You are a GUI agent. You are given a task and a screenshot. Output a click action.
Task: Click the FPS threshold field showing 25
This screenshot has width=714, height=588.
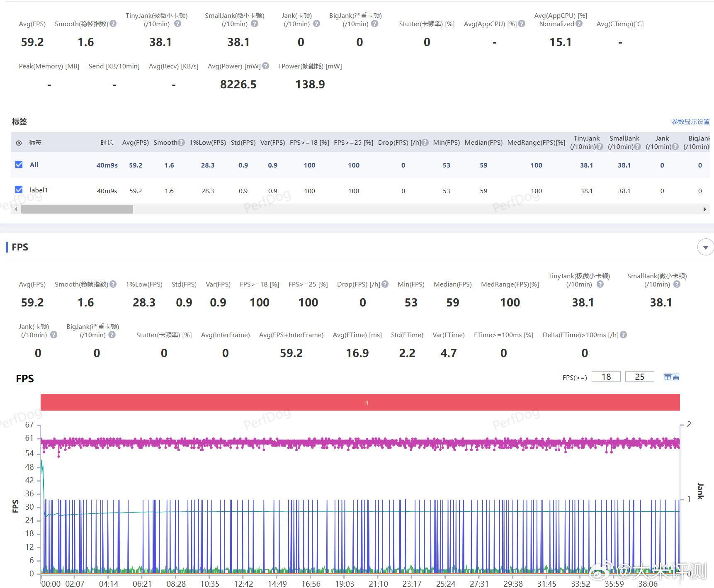(x=639, y=377)
